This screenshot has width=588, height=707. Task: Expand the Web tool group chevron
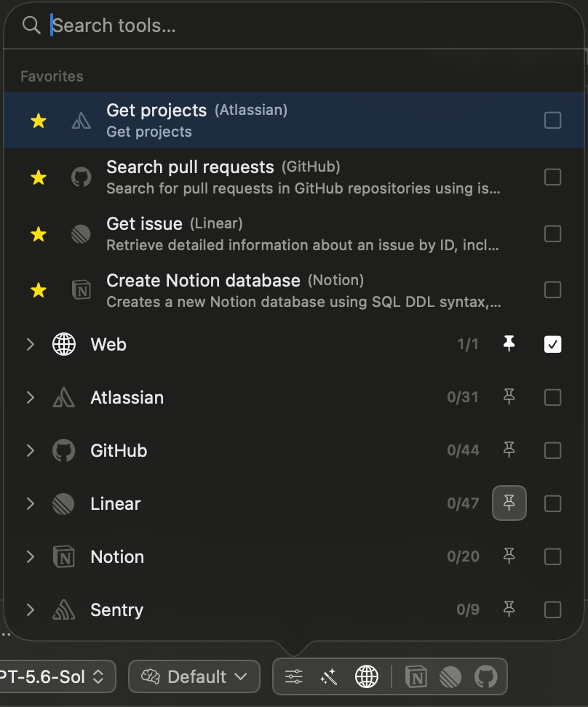(x=31, y=345)
